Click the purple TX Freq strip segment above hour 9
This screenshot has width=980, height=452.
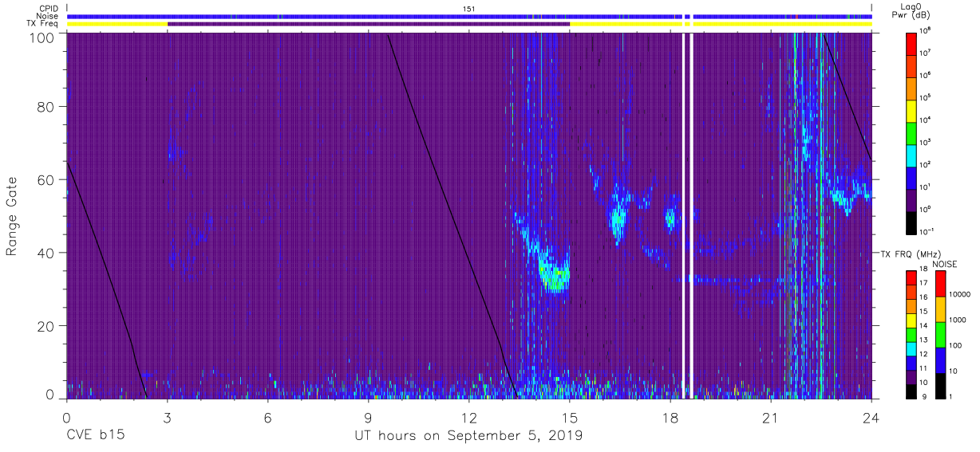click(x=368, y=24)
